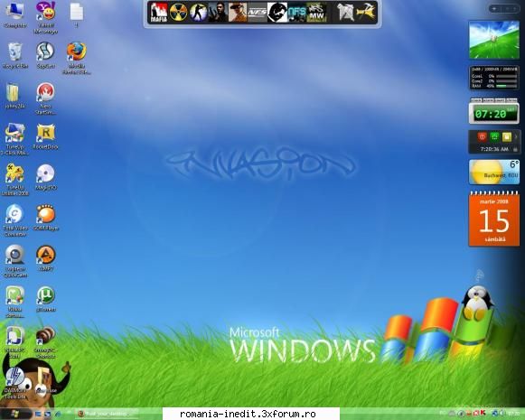Click the plus button atop the sidebar
Image resolution: width=525 pixels, height=420 pixels.
(x=494, y=9)
